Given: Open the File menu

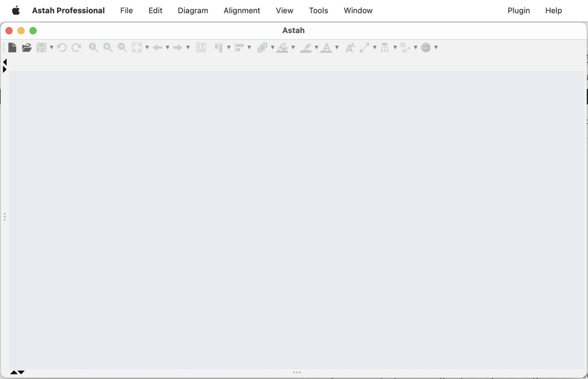Looking at the screenshot, I should [127, 11].
